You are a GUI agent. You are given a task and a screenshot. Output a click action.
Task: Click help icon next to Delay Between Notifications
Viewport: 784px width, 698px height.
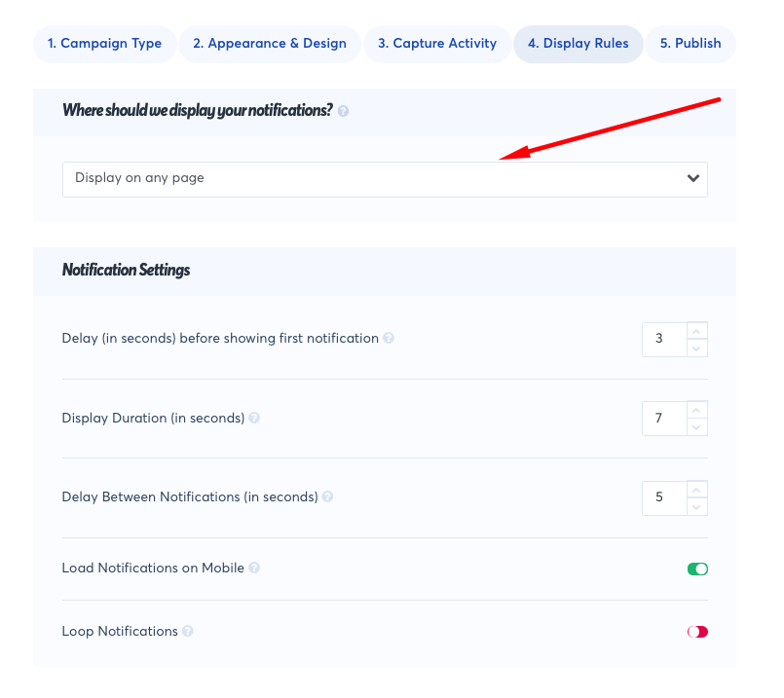tap(327, 497)
